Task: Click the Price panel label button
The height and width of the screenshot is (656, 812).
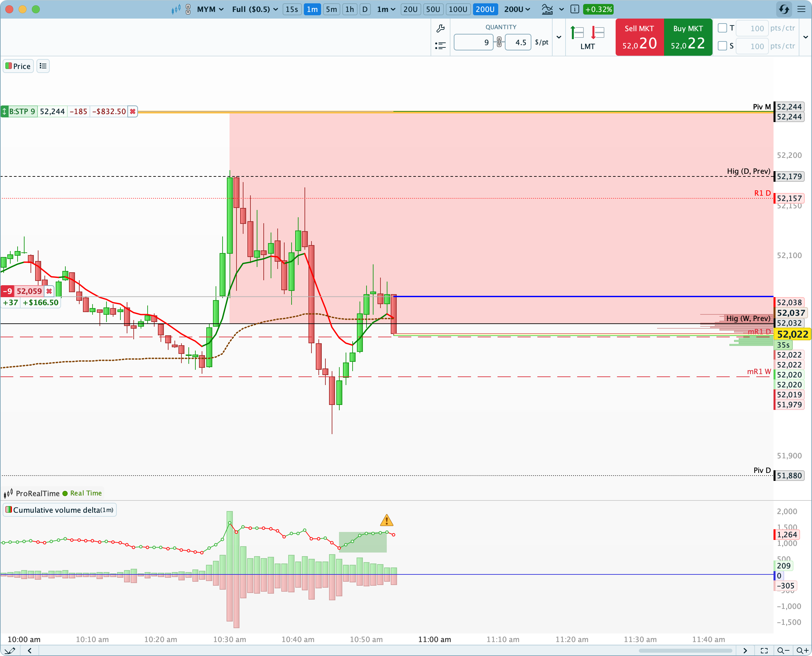Action: pos(18,66)
